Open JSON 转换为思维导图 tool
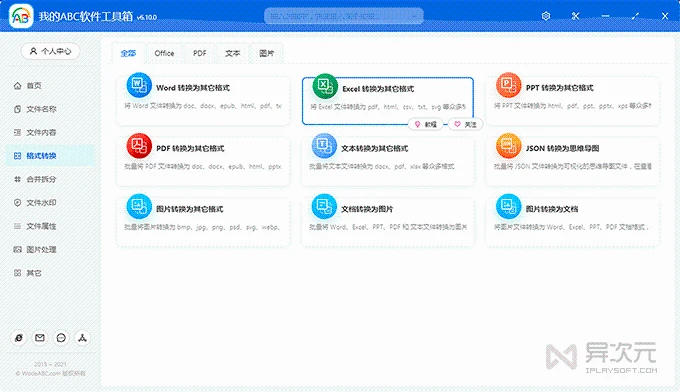The width and height of the screenshot is (680, 392). (572, 161)
